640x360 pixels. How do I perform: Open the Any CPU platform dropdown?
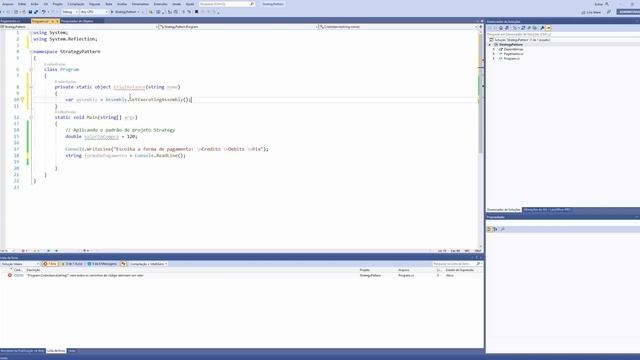94,12
